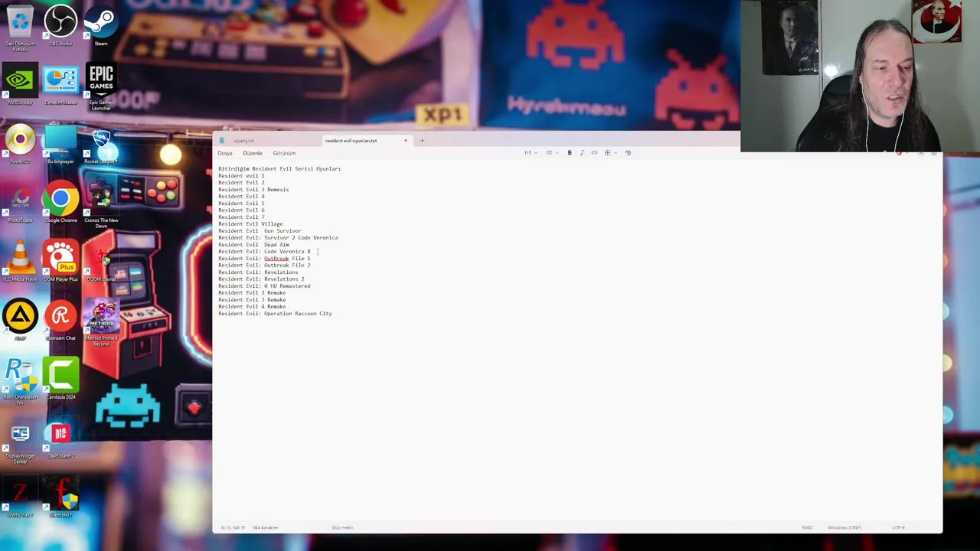Open Bu bilgisayar desktop icon
This screenshot has width=980, height=551.
tap(60, 142)
